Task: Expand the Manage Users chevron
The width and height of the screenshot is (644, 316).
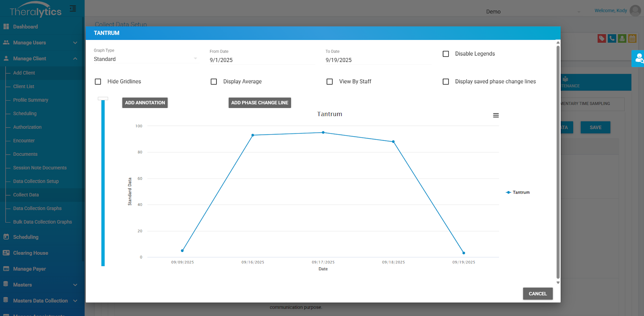Action: click(x=75, y=43)
